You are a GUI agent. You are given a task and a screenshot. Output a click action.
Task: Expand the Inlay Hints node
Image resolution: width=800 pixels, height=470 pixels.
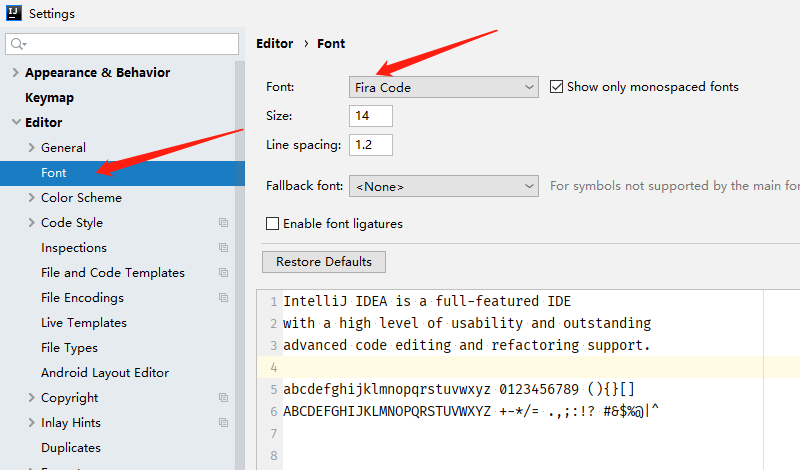point(32,423)
